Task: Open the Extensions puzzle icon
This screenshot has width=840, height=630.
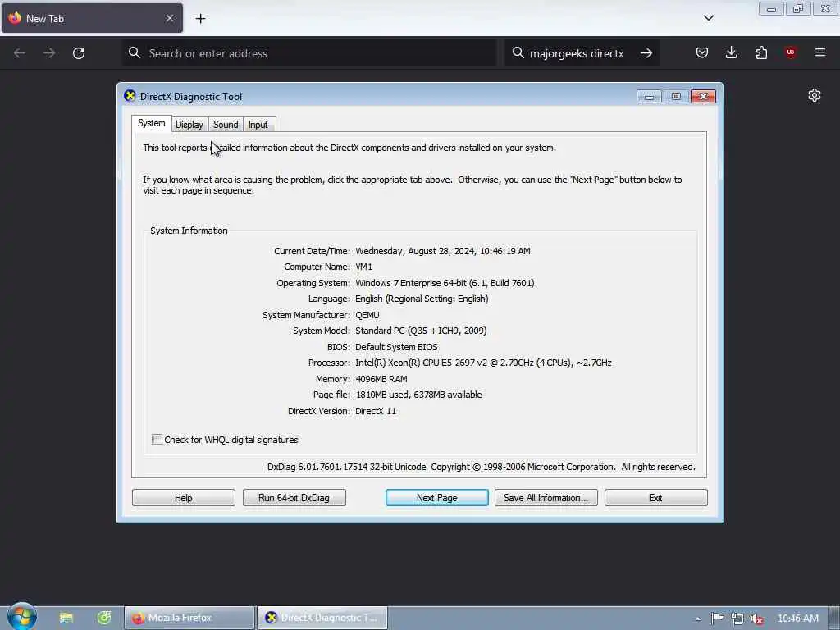Action: (x=761, y=52)
